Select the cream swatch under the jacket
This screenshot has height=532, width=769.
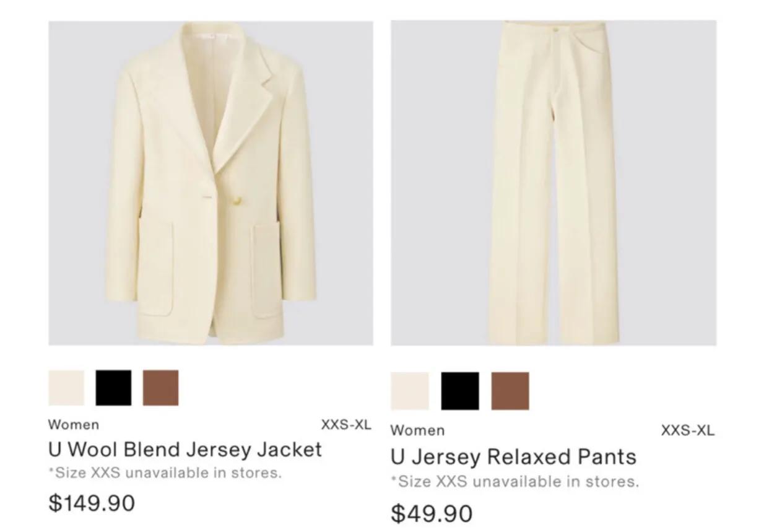(66, 388)
